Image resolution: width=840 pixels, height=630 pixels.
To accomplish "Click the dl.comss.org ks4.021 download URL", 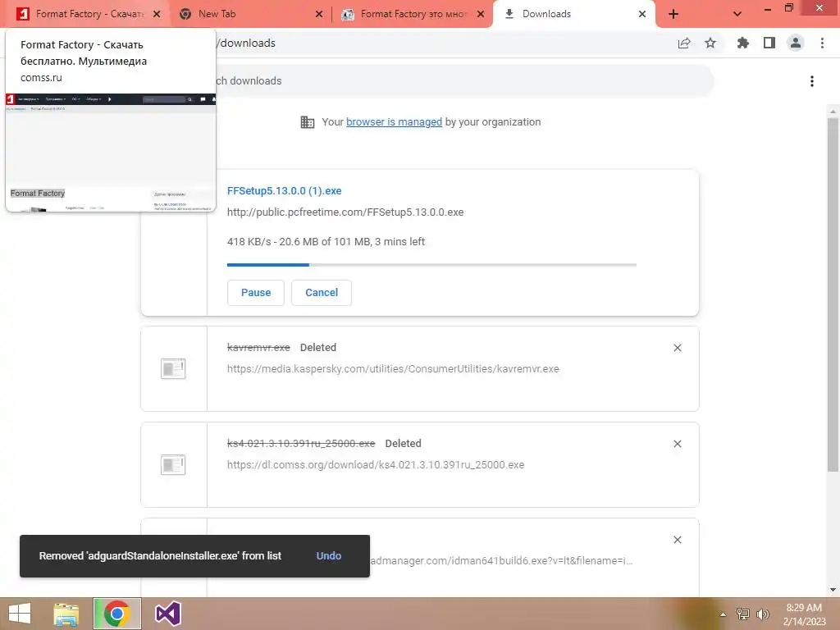I will [376, 465].
